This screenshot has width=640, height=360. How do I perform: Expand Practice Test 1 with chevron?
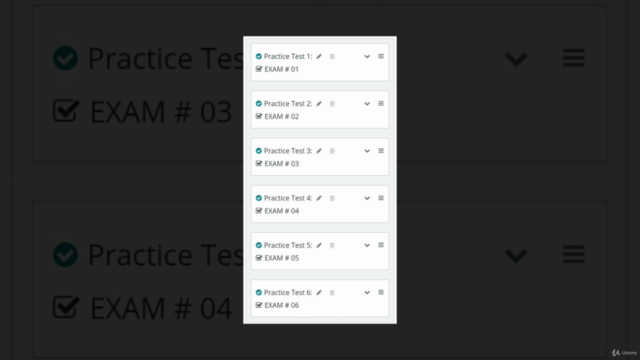(367, 57)
